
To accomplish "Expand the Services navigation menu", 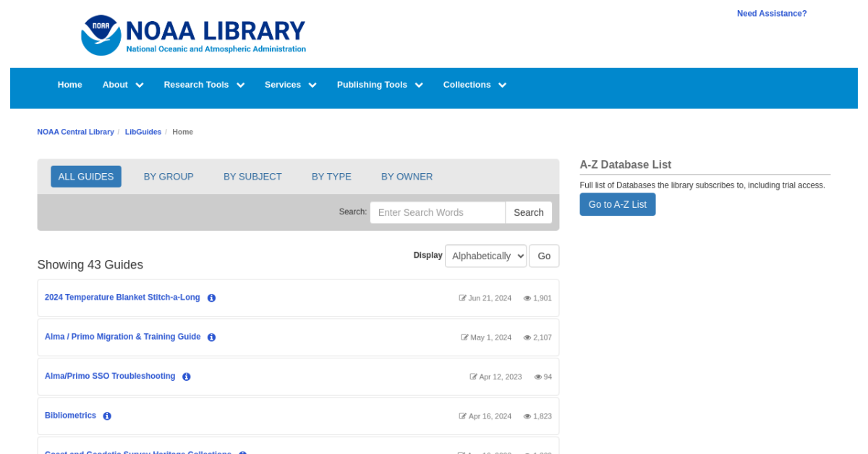I will coord(290,85).
